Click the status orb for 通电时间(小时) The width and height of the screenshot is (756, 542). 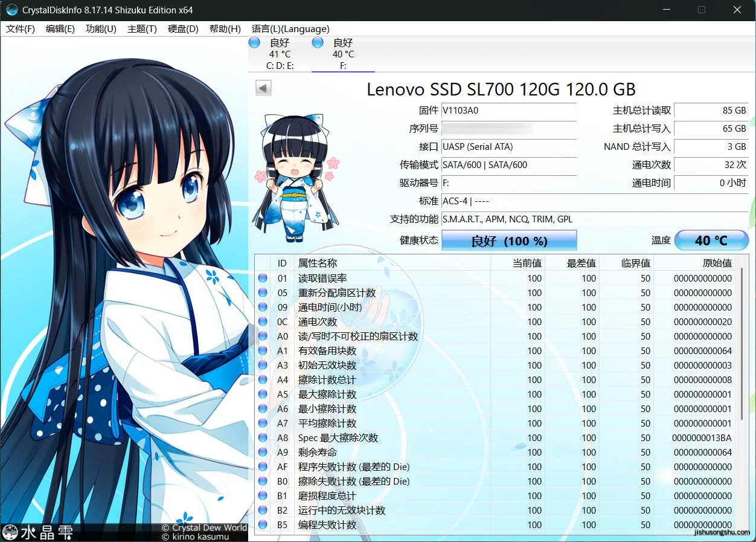click(263, 307)
